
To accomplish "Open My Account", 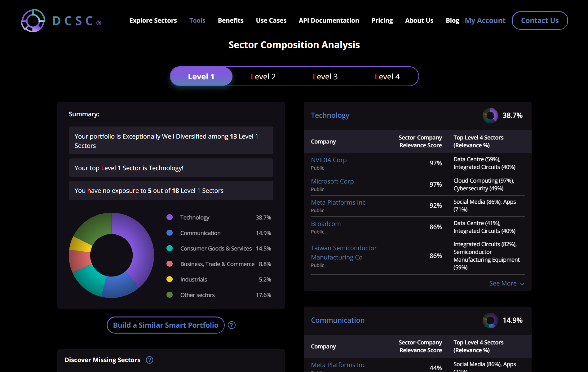I will (485, 20).
